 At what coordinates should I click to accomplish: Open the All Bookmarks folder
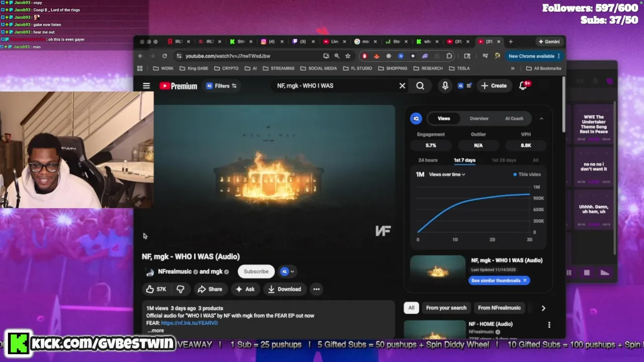click(x=543, y=68)
